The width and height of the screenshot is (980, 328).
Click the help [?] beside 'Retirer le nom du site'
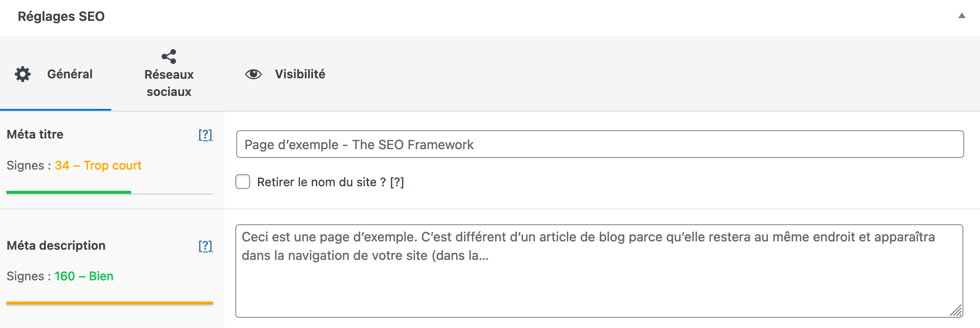click(x=398, y=182)
